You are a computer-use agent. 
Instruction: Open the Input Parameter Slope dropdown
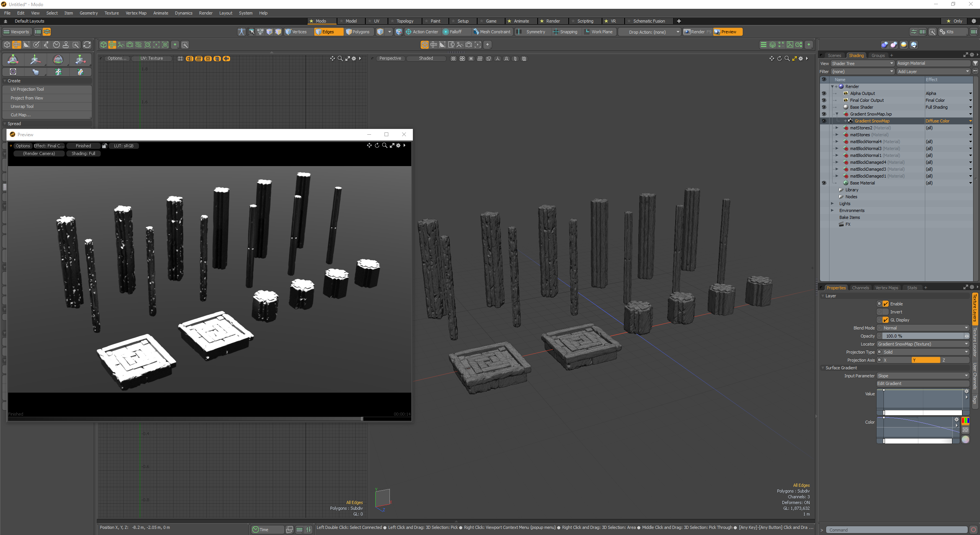pos(923,376)
